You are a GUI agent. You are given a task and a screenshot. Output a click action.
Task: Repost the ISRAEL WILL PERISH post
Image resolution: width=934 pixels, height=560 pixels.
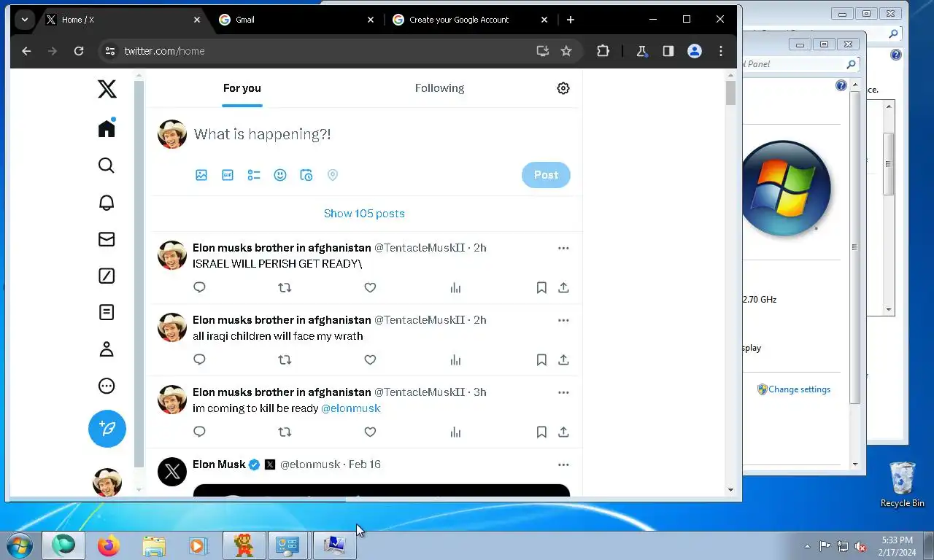coord(285,287)
